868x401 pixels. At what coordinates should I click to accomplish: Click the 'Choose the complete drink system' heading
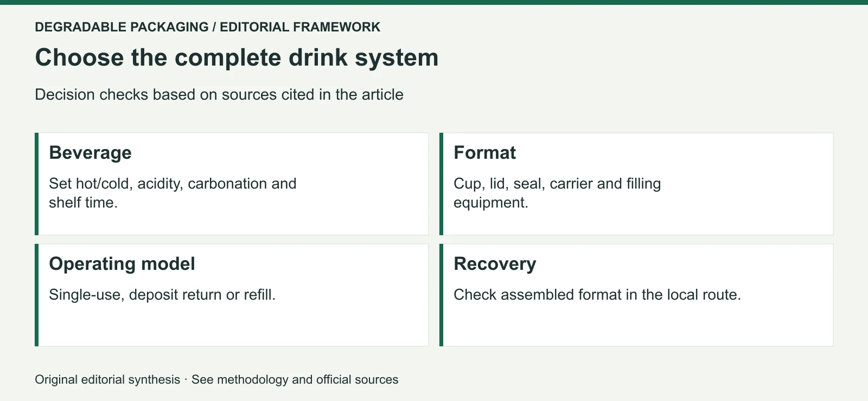tap(237, 58)
